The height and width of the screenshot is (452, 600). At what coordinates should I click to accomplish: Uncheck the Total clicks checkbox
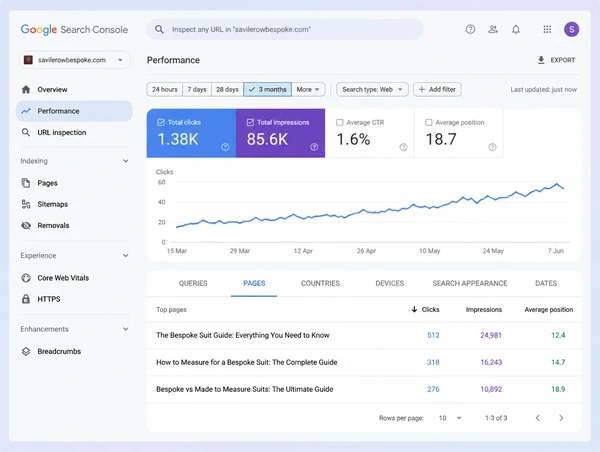pyautogui.click(x=161, y=122)
